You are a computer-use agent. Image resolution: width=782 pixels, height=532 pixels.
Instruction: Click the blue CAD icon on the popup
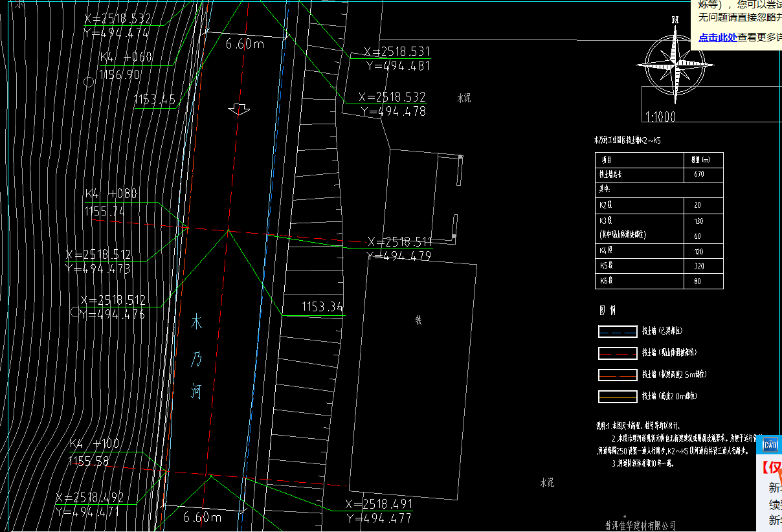click(x=770, y=445)
